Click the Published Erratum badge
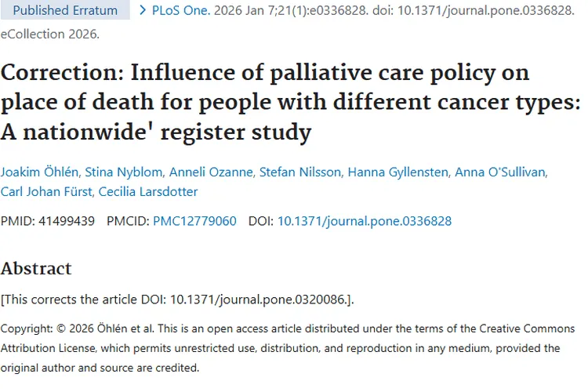 [65, 11]
